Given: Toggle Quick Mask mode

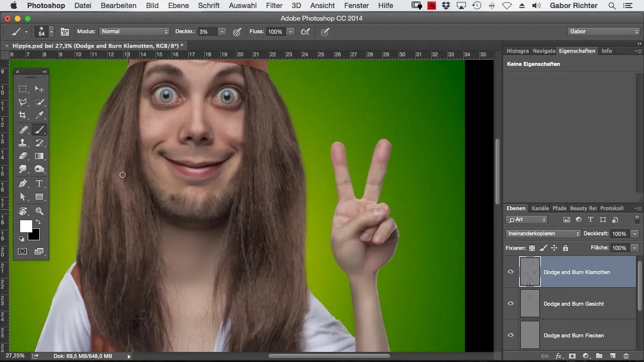Looking at the screenshot, I should (23, 251).
